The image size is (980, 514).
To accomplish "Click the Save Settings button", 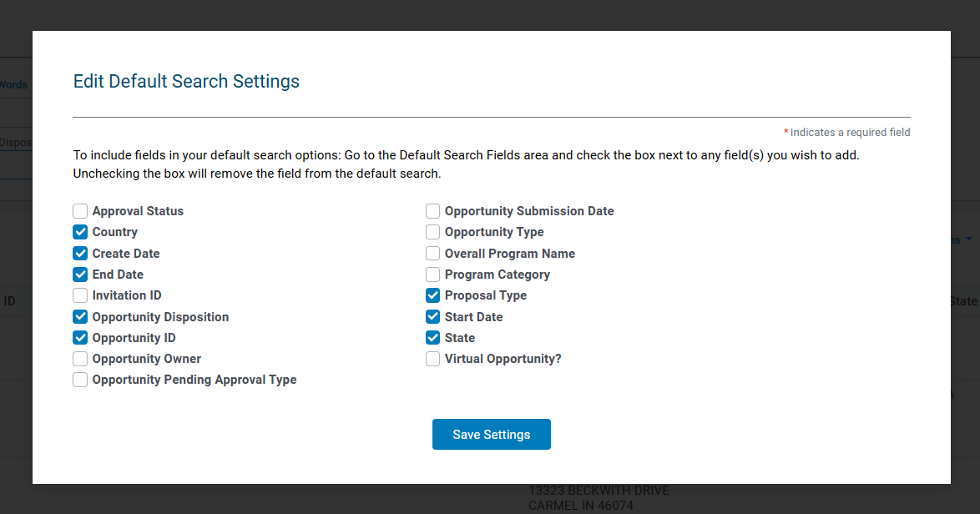I will point(491,434).
